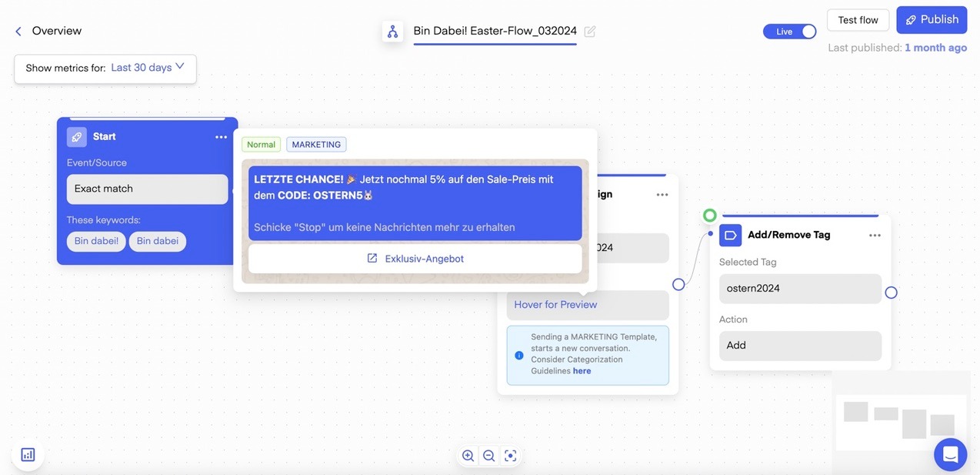Open the metrics chart icon button
980x475 pixels.
28,455
